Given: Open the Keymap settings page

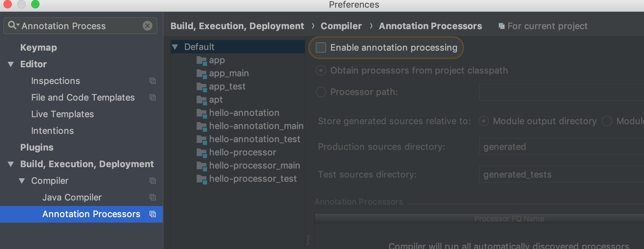Looking at the screenshot, I should pyautogui.click(x=38, y=48).
